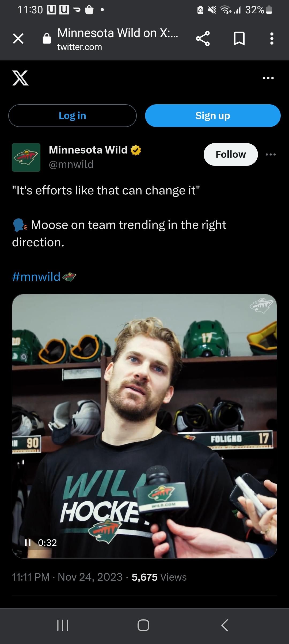This screenshot has height=644, width=289.
Task: Open the X header more options menu
Action: point(268,78)
